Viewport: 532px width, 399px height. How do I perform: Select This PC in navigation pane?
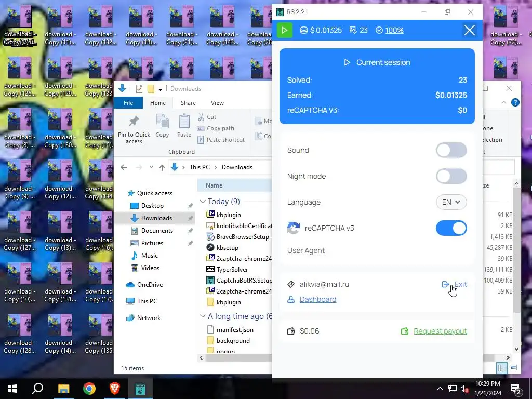147,301
